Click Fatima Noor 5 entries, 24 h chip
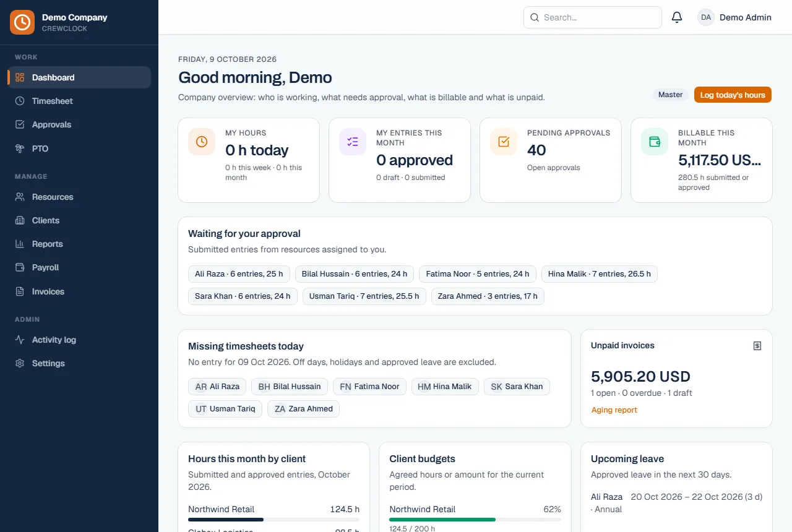The height and width of the screenshot is (532, 792). coord(478,274)
